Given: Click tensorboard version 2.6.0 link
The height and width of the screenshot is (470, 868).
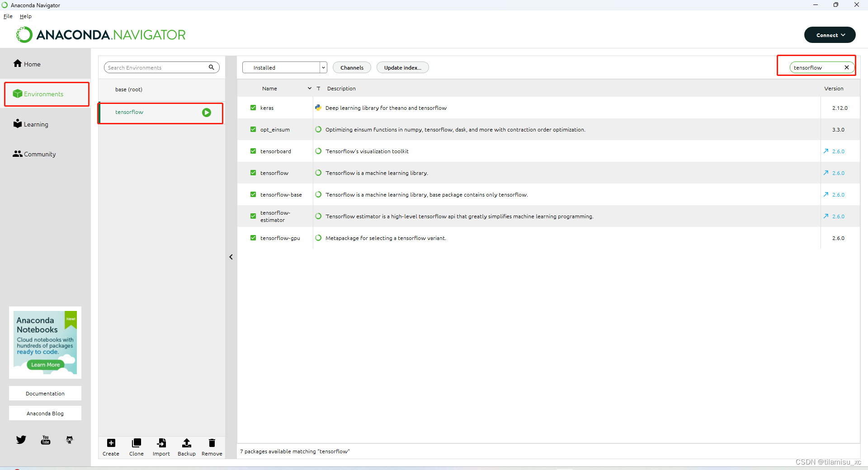Looking at the screenshot, I should coord(838,151).
